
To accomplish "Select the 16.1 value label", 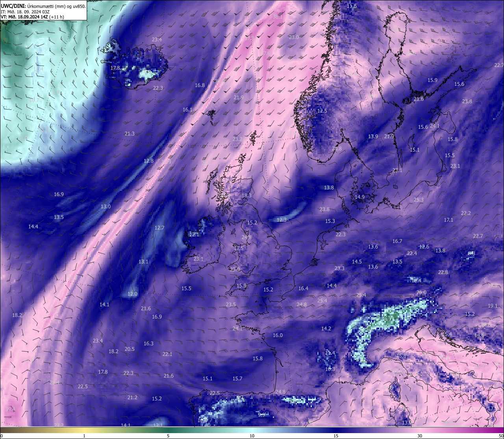I will [x=187, y=109].
